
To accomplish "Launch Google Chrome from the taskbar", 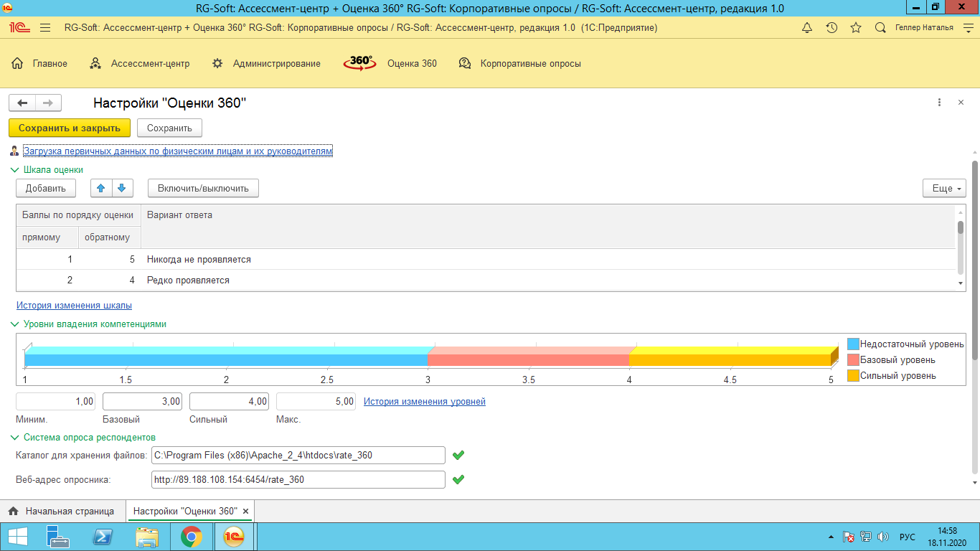I will (191, 537).
